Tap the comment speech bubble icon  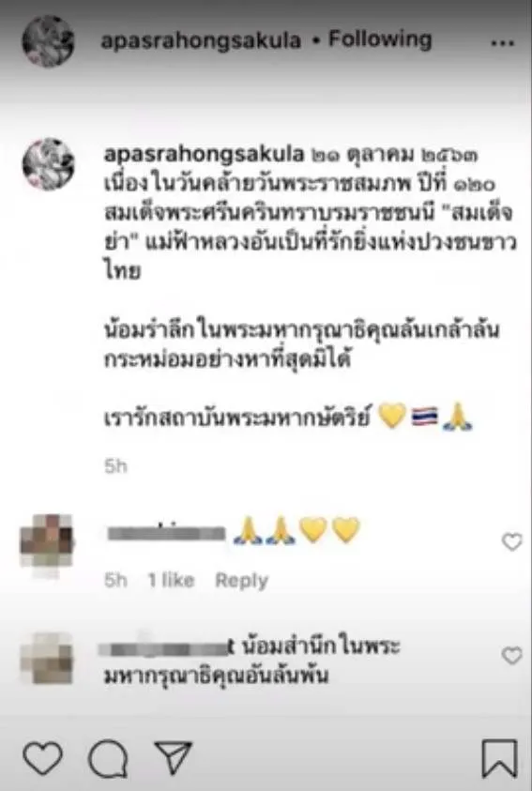108,758
